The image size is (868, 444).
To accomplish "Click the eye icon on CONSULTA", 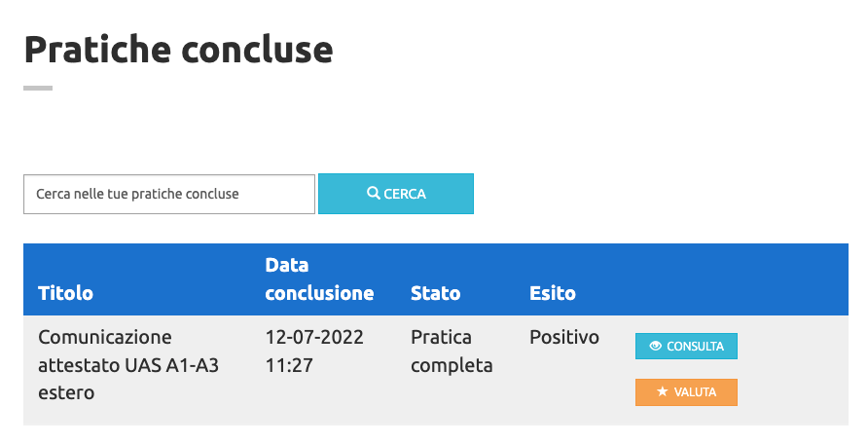I will click(656, 346).
